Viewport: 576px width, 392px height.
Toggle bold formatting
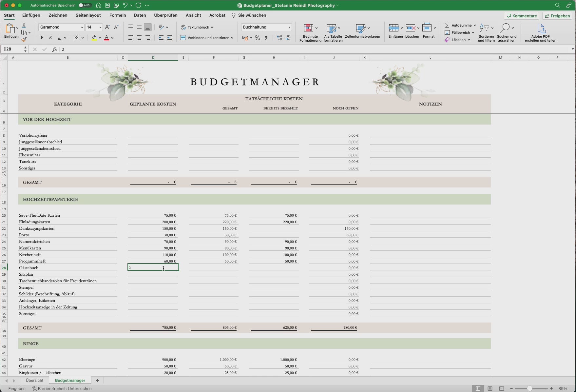coord(42,38)
